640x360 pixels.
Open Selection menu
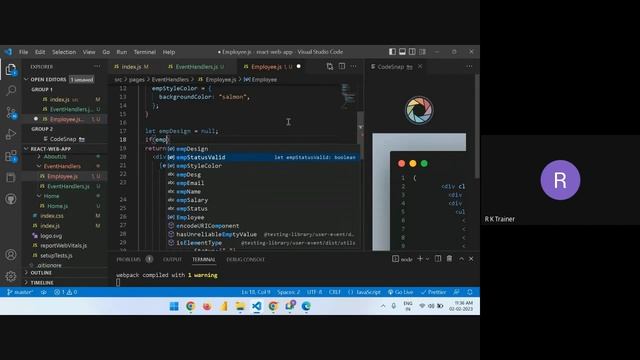click(x=64, y=52)
